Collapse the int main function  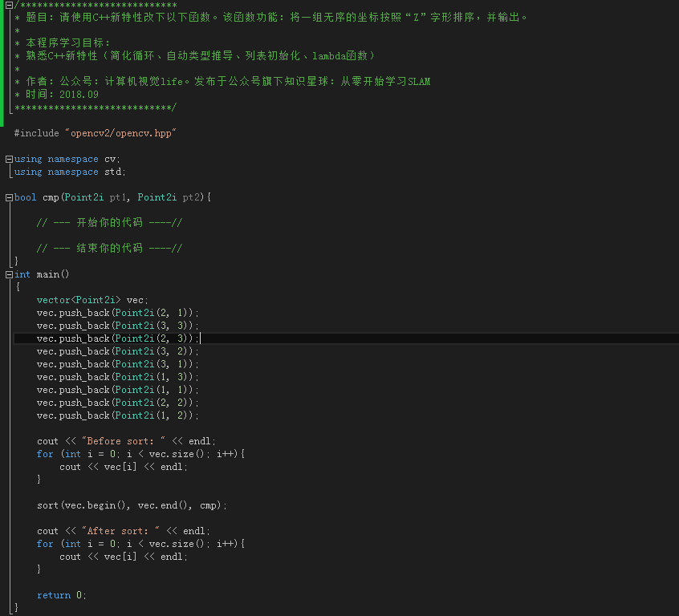click(x=8, y=274)
